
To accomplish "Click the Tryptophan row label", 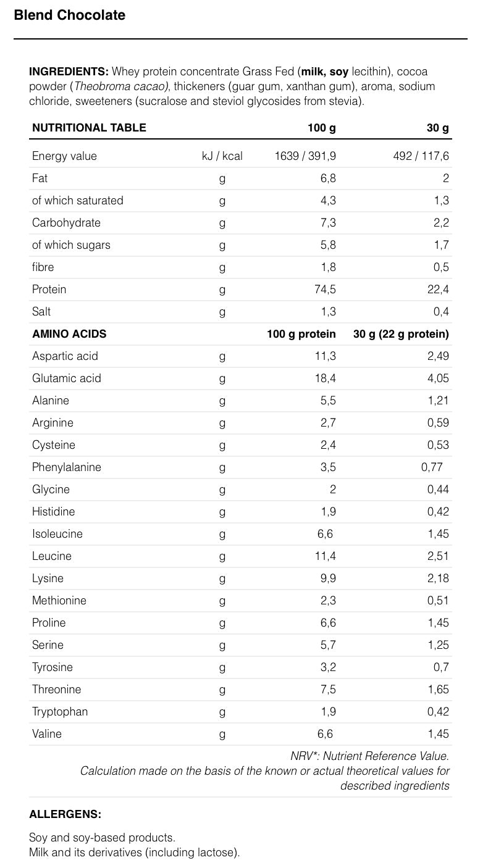I will click(x=60, y=712).
